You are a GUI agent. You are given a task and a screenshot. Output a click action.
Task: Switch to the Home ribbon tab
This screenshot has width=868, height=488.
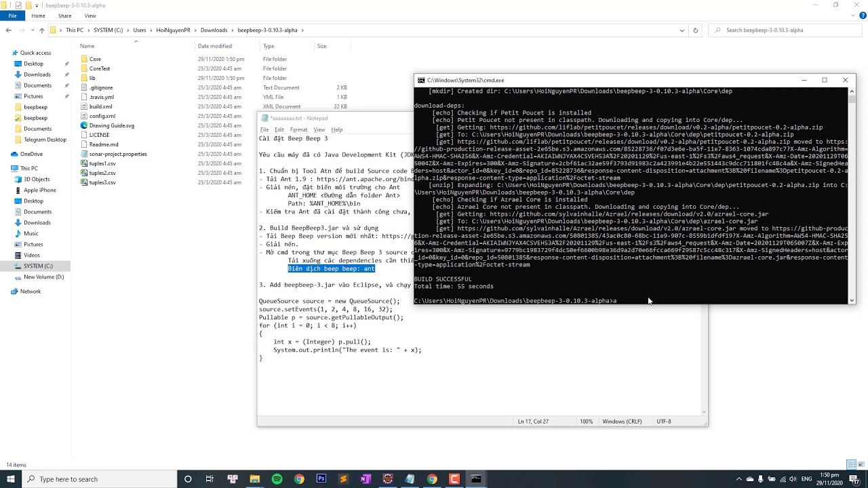38,16
